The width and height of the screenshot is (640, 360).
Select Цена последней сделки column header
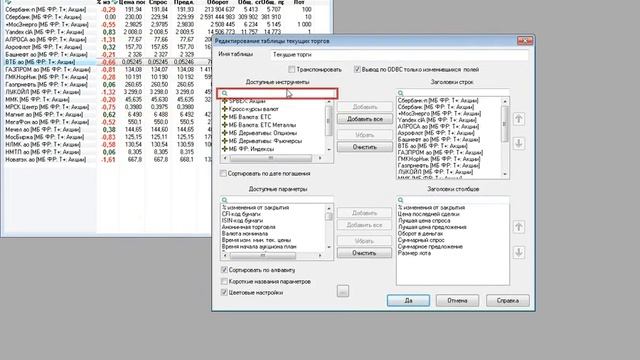(429, 214)
